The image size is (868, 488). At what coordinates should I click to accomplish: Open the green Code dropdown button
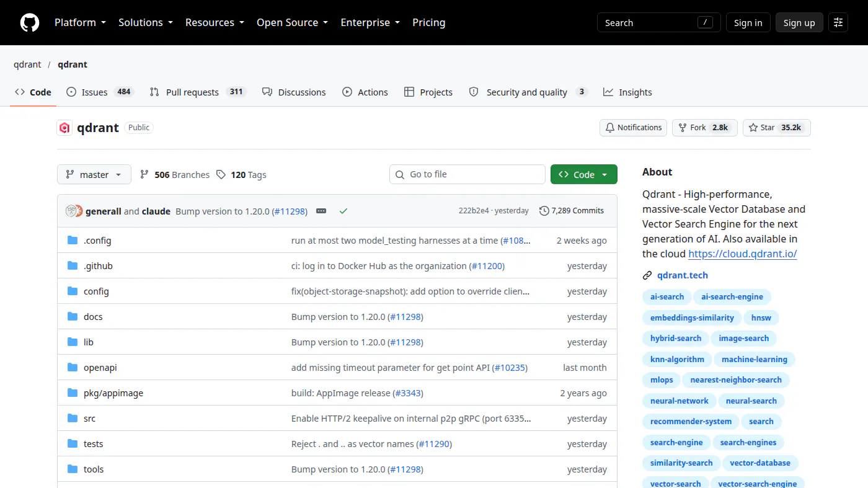coord(584,175)
